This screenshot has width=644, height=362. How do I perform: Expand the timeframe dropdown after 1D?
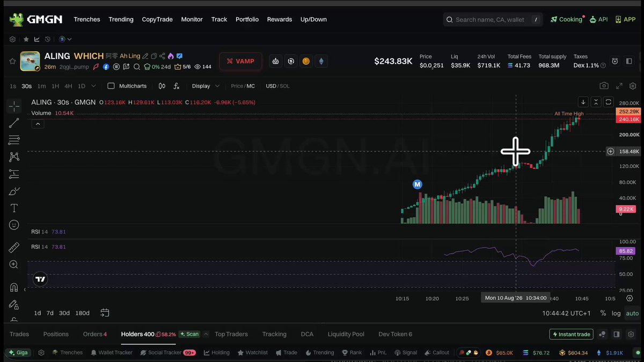(x=93, y=86)
